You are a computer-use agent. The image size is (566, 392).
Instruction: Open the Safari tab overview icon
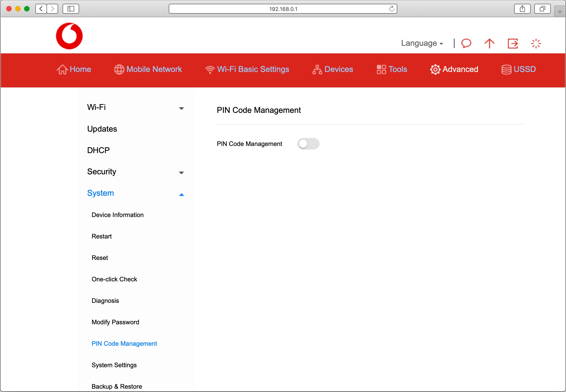click(542, 9)
